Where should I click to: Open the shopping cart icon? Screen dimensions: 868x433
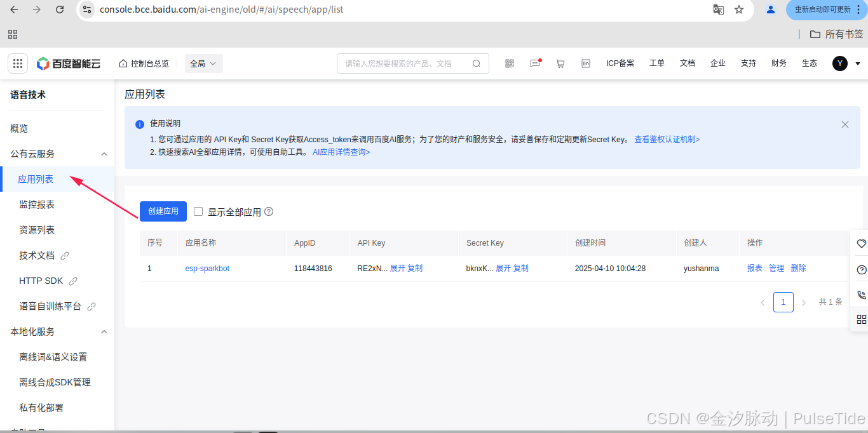click(560, 63)
